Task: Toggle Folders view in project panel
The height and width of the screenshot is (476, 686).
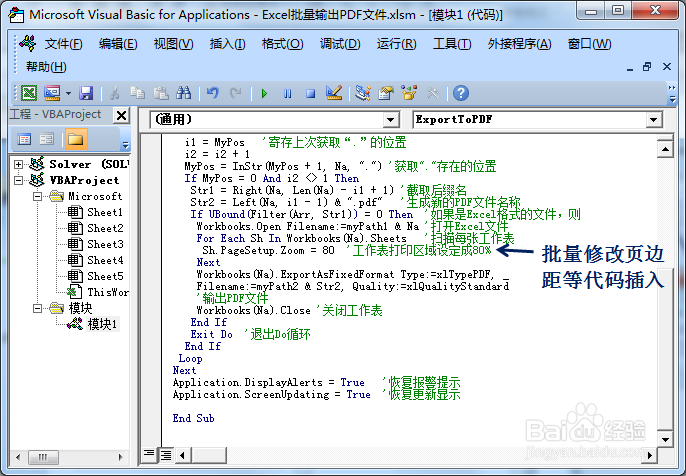Action: [x=76, y=139]
